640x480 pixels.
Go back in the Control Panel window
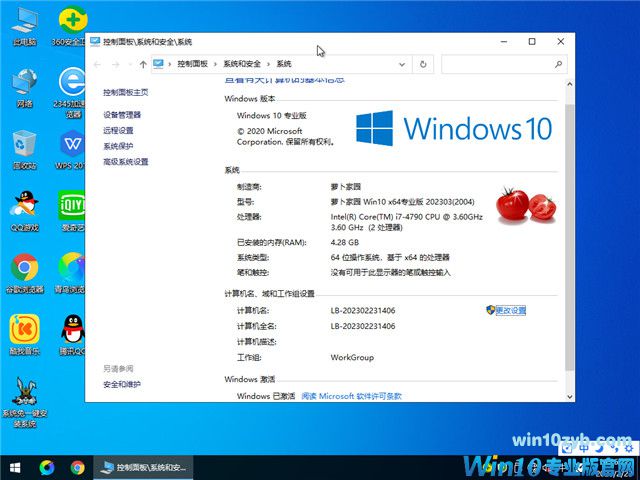tap(97, 64)
